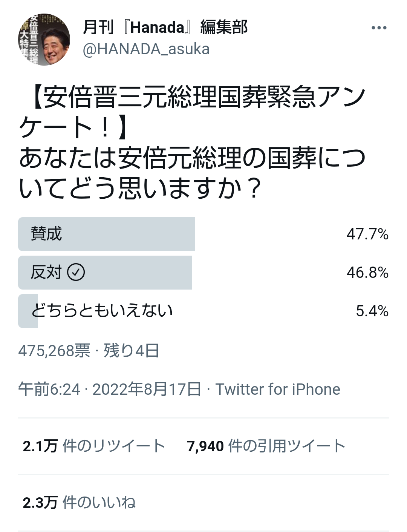Show the 7,940 quote tweets list
This screenshot has height=532, width=407.
(266, 446)
